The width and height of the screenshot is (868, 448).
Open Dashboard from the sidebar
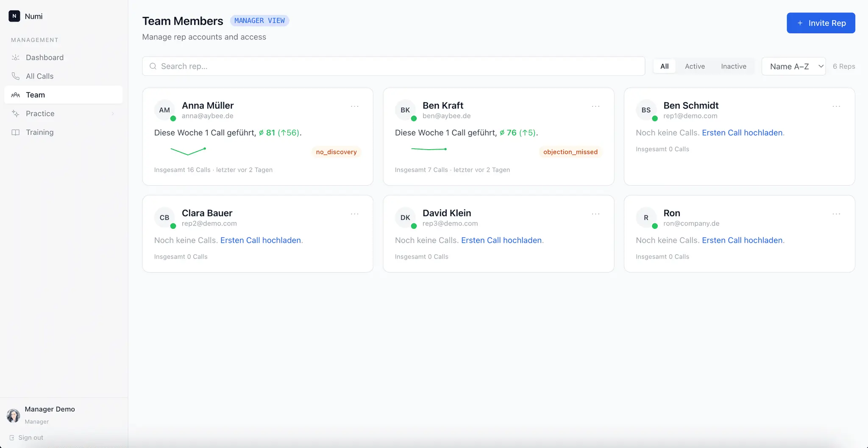point(63,58)
